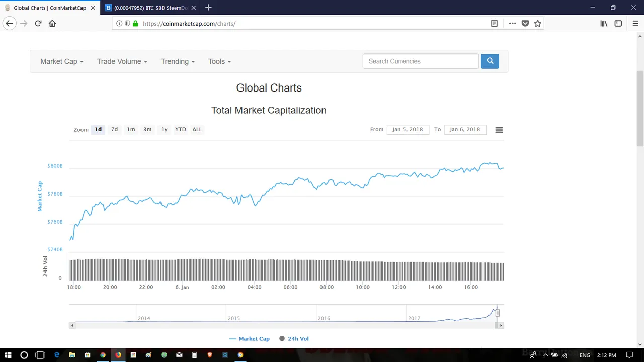Select the 1m zoom range
This screenshot has width=644, height=362.
click(x=131, y=129)
